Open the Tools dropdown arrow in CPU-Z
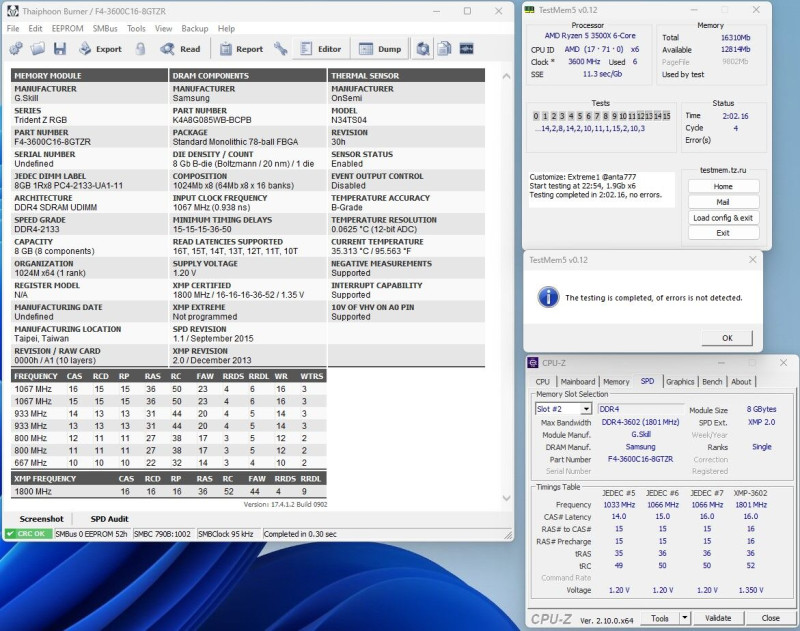Image resolution: width=800 pixels, height=631 pixels. (685, 618)
